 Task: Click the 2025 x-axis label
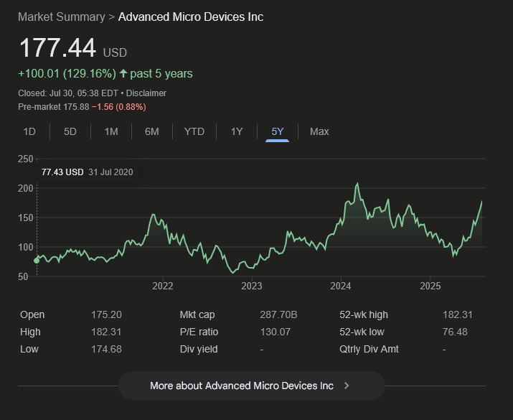pos(430,286)
